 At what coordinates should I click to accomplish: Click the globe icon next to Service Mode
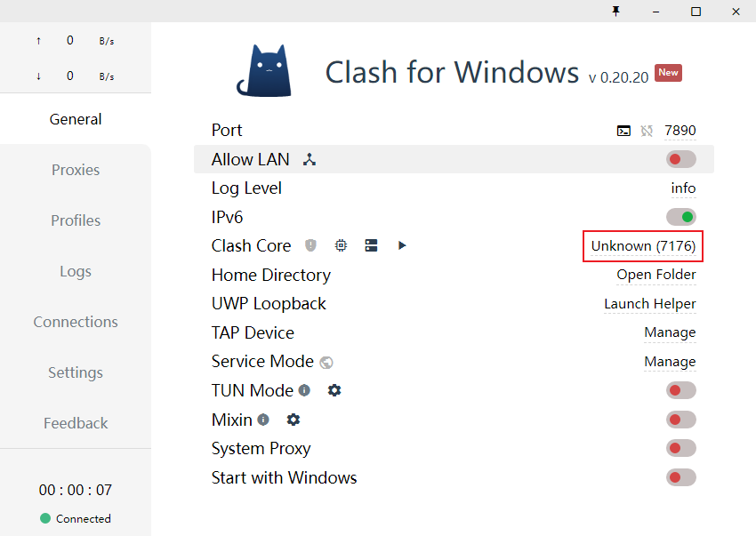pos(326,362)
